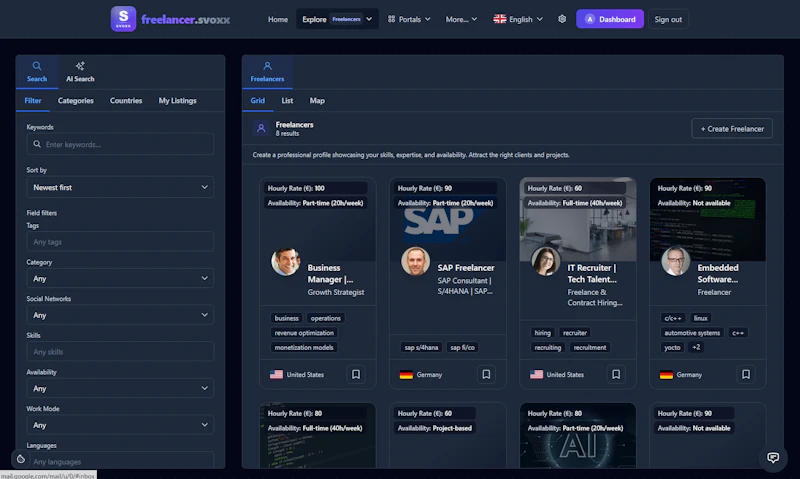Click the IT Recruiter profile avatar

point(545,261)
